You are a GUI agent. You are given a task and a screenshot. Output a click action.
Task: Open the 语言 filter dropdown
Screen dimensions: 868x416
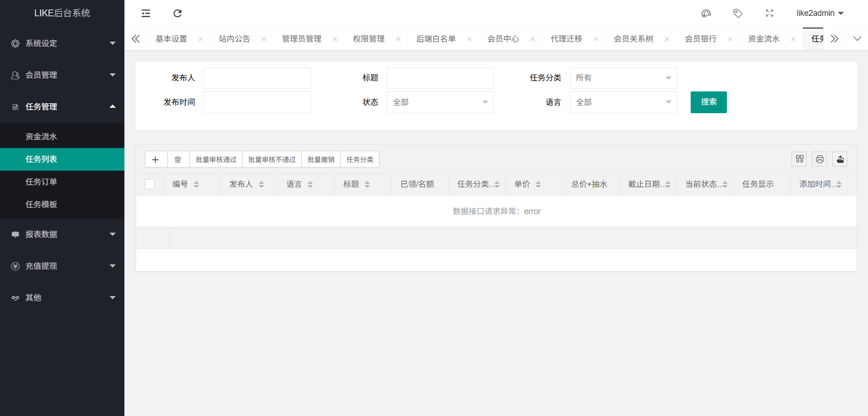click(623, 102)
